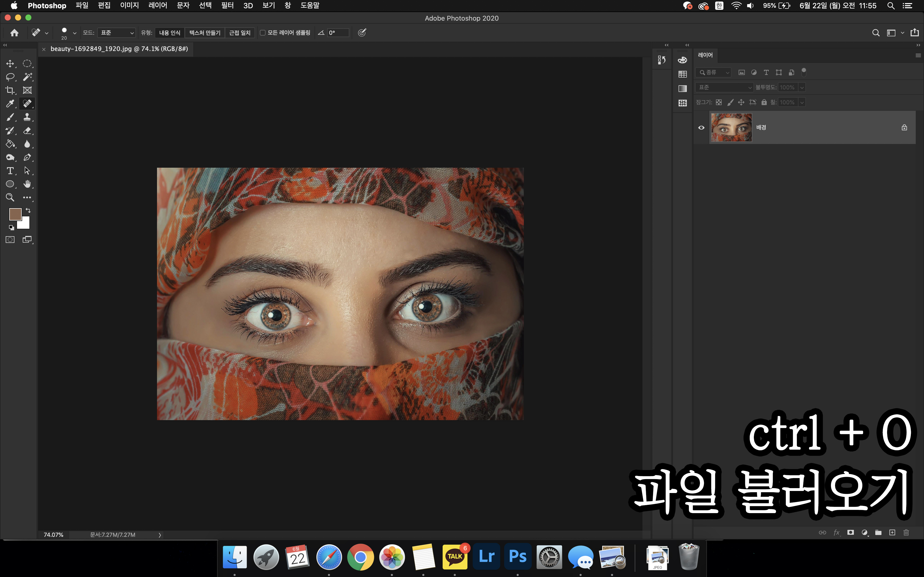This screenshot has width=924, height=577.
Task: Enable 모든 레이어 샘플링 checkbox
Action: click(x=263, y=33)
